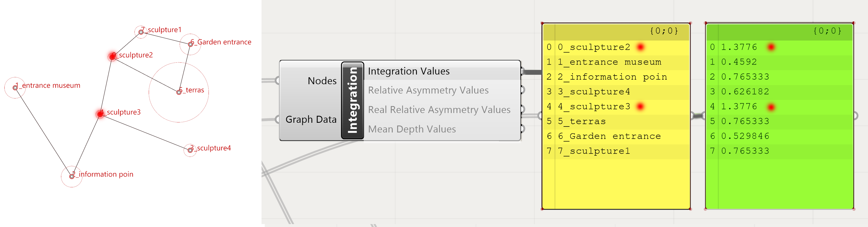The image size is (868, 227).
Task: Select the Real Relative Asymmetry Values output
Action: [439, 110]
